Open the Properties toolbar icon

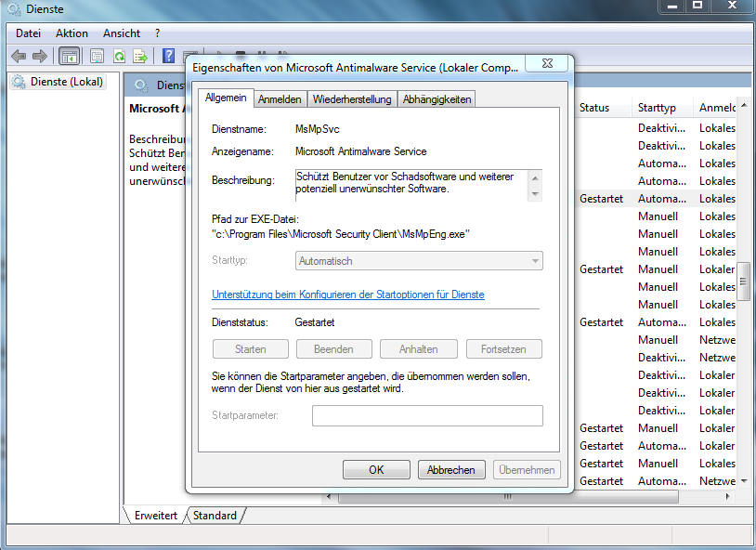(x=97, y=57)
